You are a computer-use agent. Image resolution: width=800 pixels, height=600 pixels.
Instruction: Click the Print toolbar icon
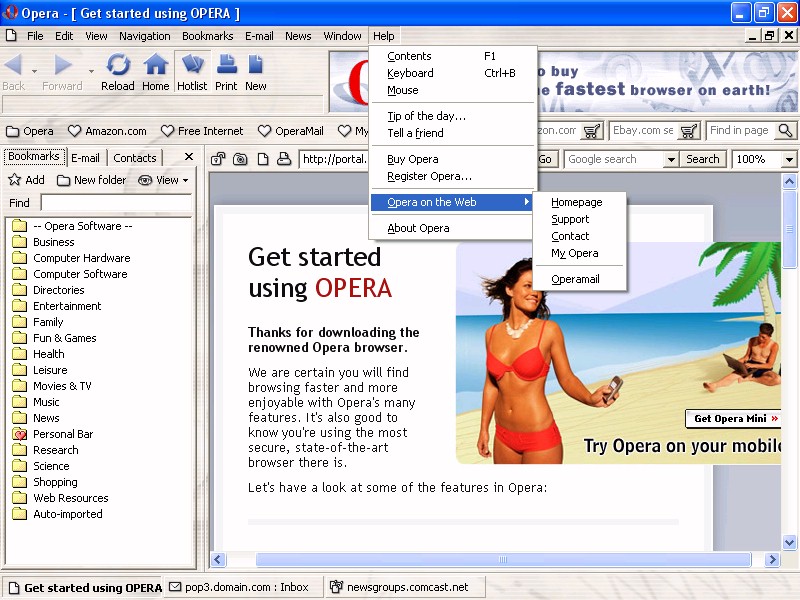tap(226, 72)
